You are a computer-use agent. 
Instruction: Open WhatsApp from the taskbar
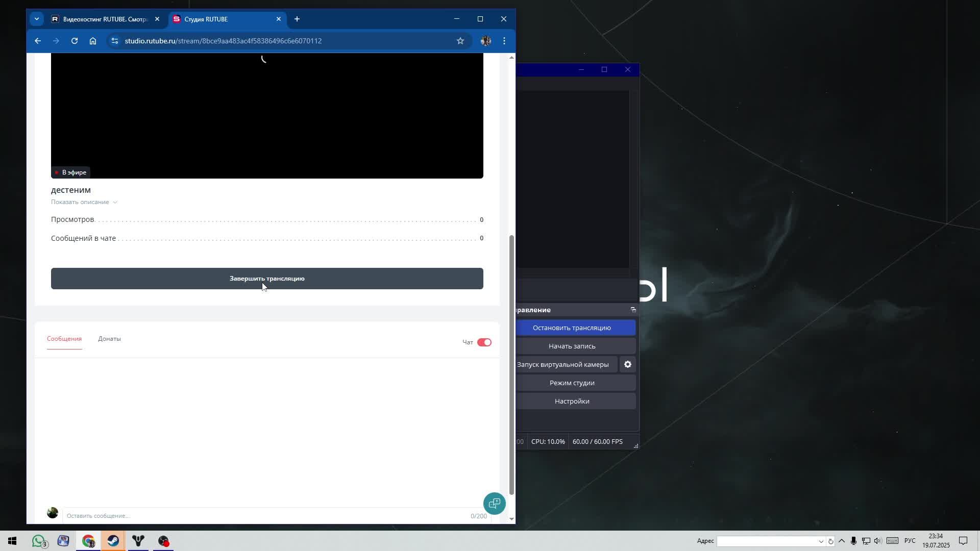coord(39,541)
